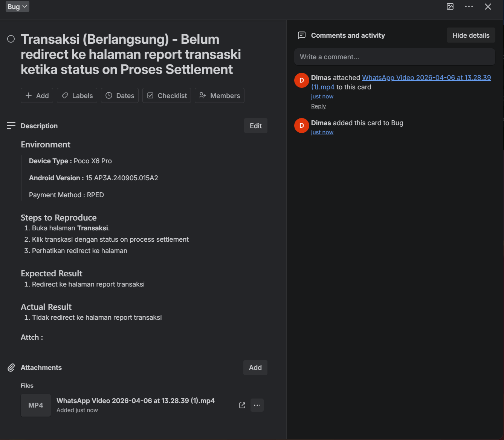Click Payment Method : RPED text
The height and width of the screenshot is (440, 504).
(66, 195)
